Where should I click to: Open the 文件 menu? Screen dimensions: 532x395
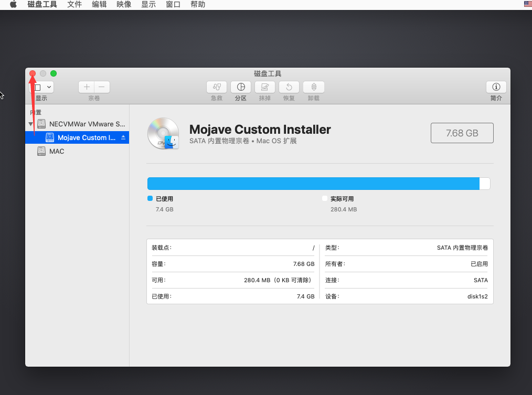[x=75, y=4]
